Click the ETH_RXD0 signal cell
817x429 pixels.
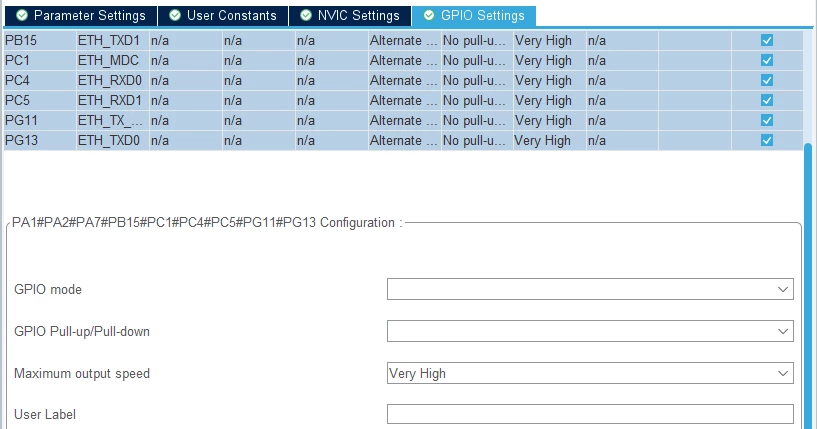tap(113, 80)
